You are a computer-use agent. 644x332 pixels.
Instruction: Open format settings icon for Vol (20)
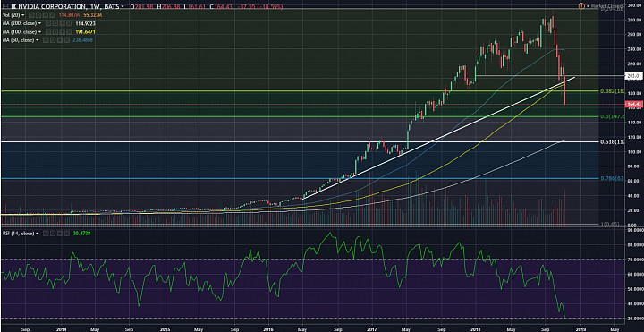38,15
